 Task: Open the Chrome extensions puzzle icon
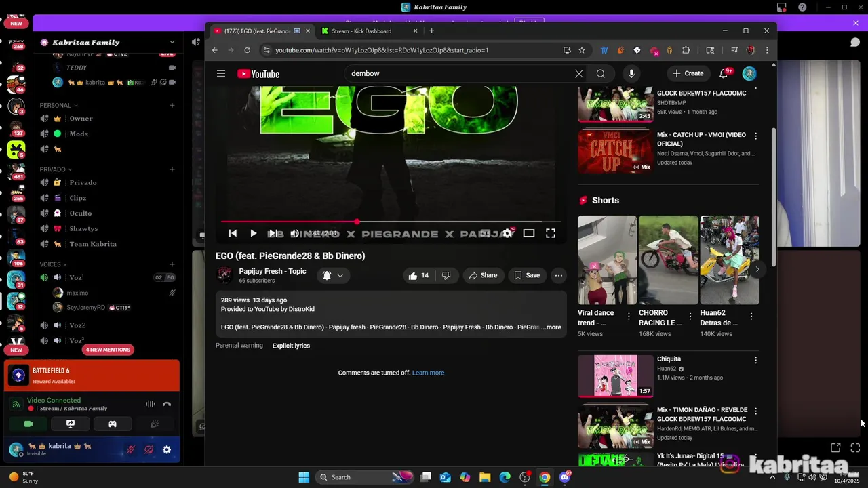(x=686, y=50)
